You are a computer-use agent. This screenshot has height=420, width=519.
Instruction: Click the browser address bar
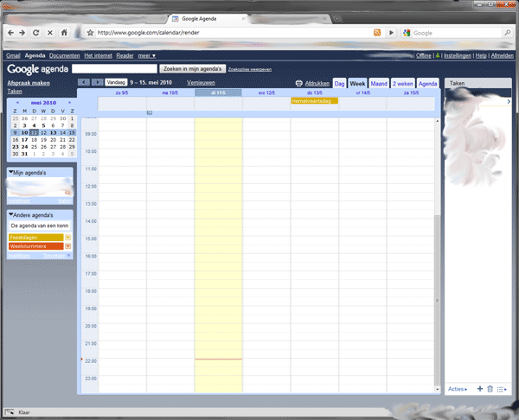click(x=234, y=33)
